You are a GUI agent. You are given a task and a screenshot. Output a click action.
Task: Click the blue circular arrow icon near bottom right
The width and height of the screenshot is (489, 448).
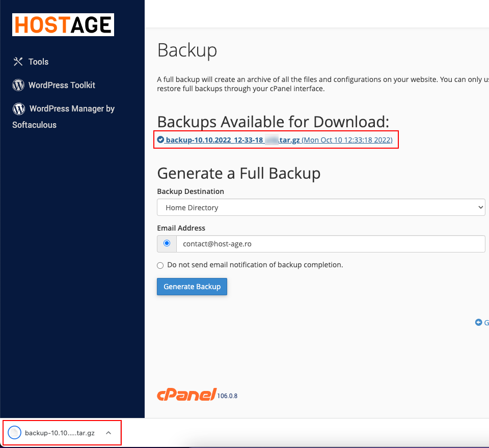(478, 322)
